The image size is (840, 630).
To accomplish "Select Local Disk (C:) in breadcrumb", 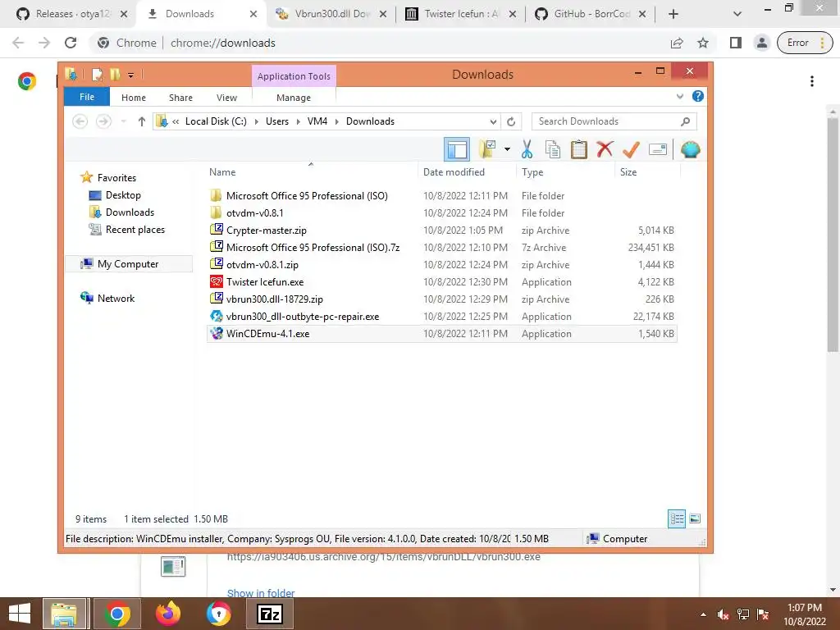I will (x=216, y=121).
